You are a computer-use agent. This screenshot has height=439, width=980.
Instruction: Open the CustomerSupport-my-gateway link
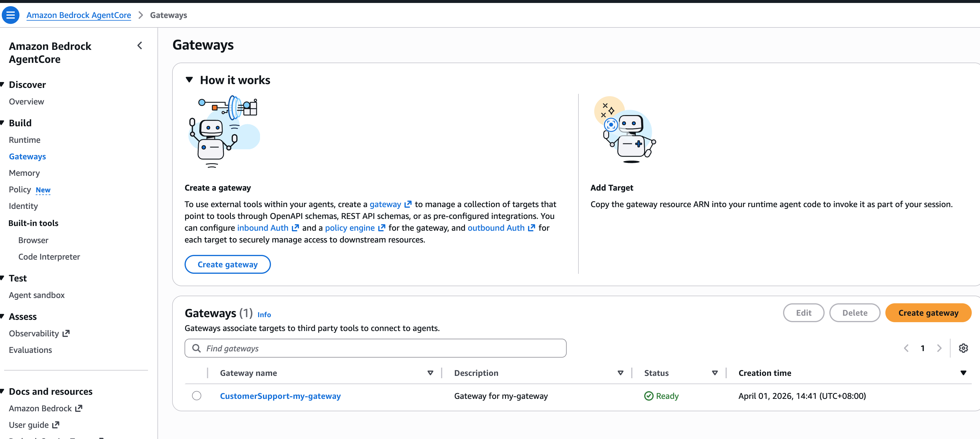point(280,396)
